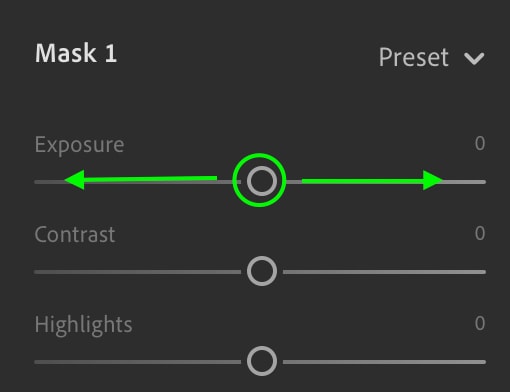This screenshot has height=392, width=510.
Task: Click the Contrast label text
Action: (x=75, y=234)
